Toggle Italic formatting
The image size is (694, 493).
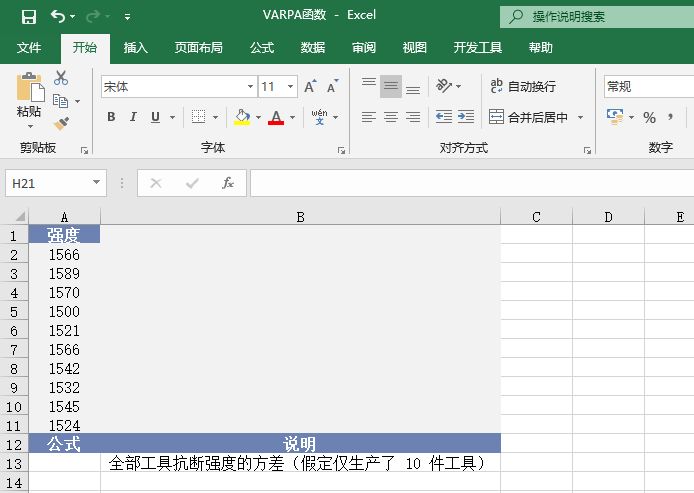pos(133,117)
